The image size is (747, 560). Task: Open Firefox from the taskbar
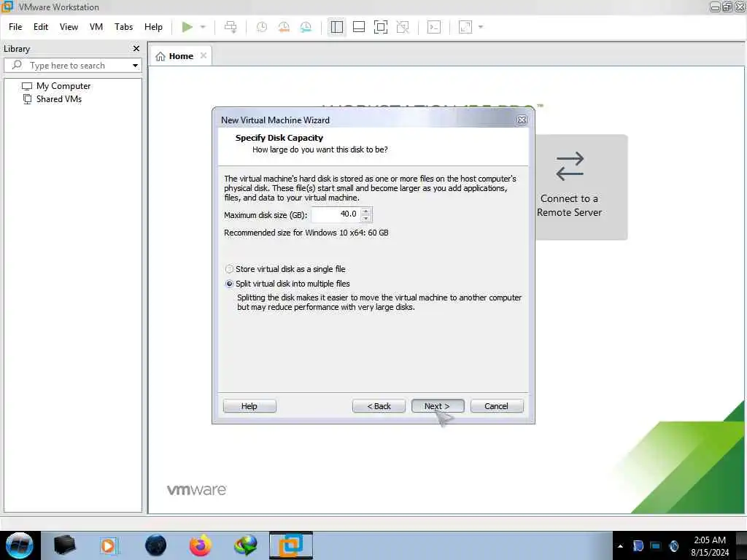coord(201,545)
